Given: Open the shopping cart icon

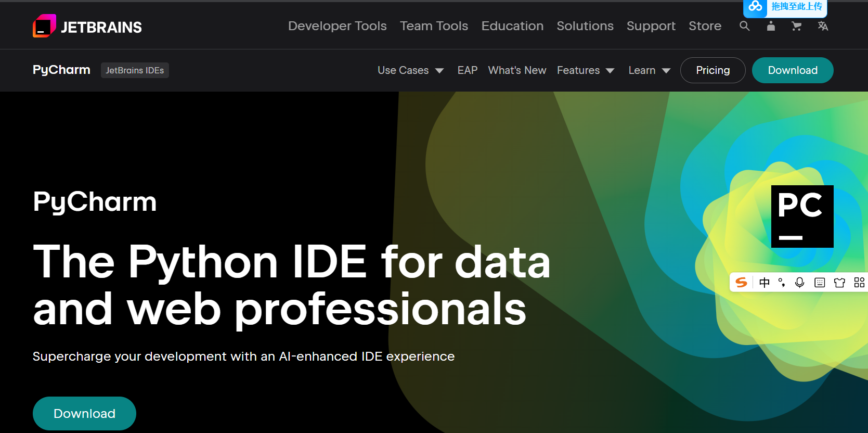Looking at the screenshot, I should click(796, 26).
